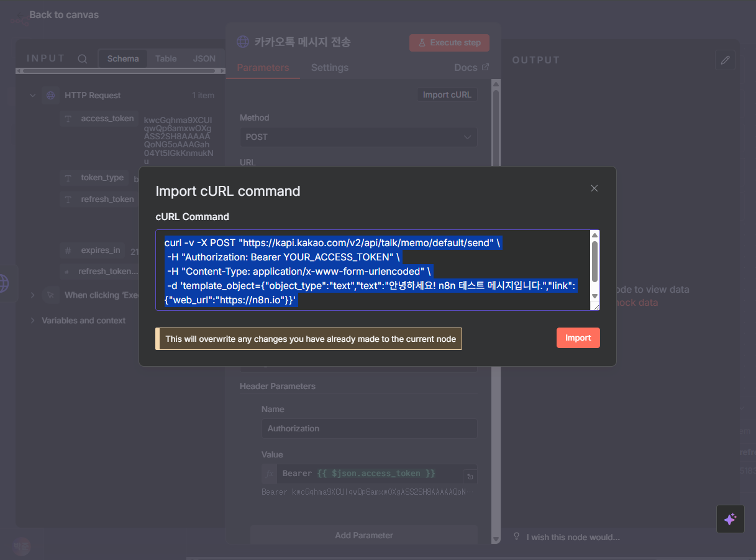The width and height of the screenshot is (756, 560).
Task: Click the orange Import button
Action: pos(578,337)
